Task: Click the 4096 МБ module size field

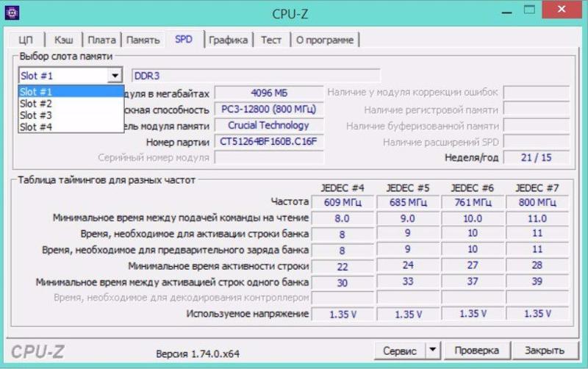Action: pos(269,93)
